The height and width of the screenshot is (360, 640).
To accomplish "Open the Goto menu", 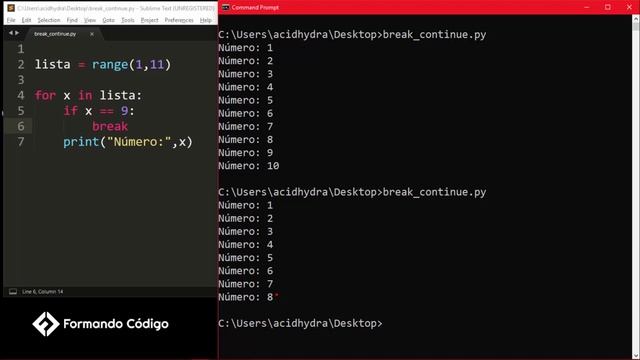I will coord(109,20).
